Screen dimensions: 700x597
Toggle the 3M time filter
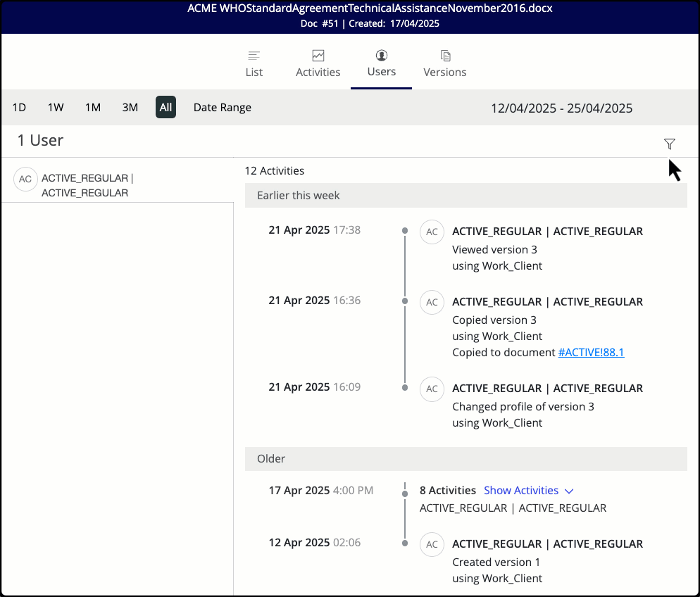[130, 107]
